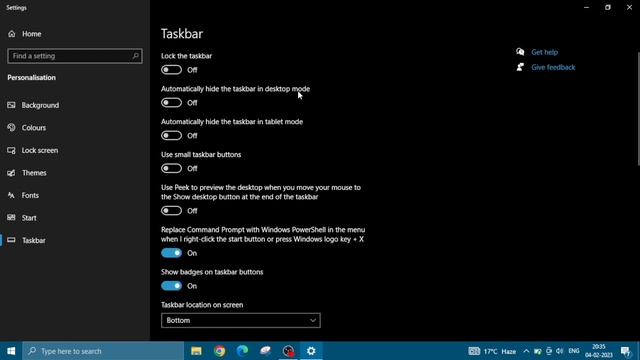The image size is (640, 360).
Task: Click the Type here to search box
Action: 103,351
